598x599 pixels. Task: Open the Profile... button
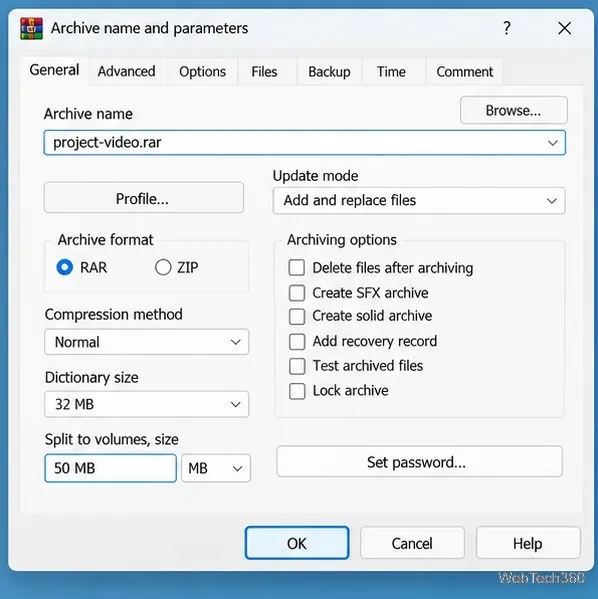144,198
